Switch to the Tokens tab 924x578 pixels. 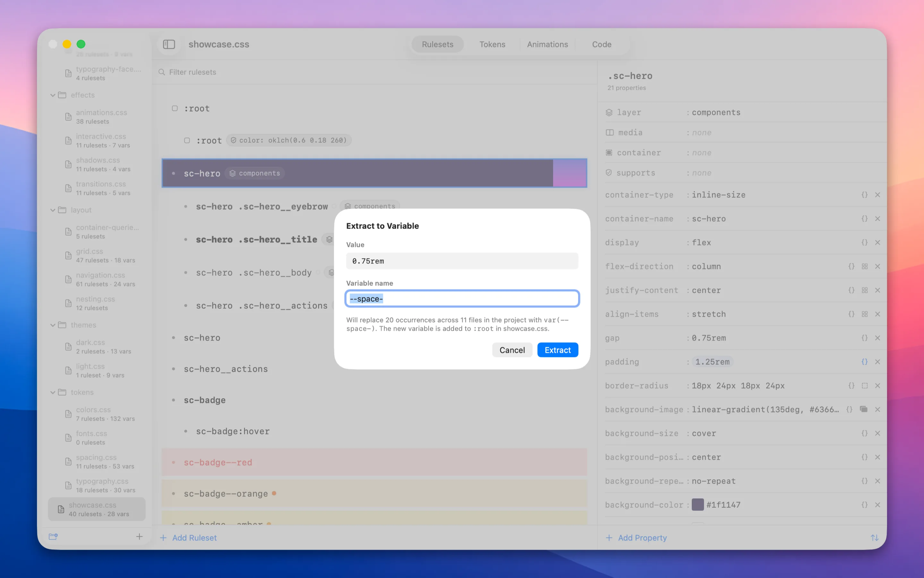492,44
